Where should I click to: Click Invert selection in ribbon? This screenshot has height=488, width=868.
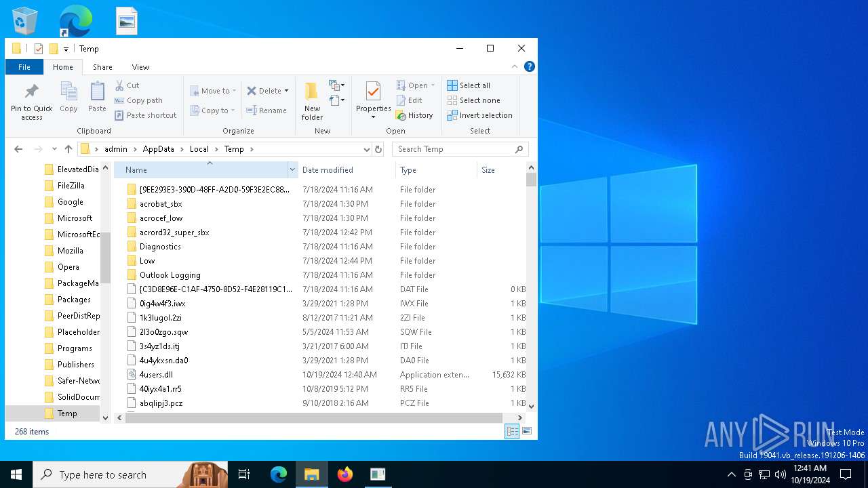click(x=479, y=115)
